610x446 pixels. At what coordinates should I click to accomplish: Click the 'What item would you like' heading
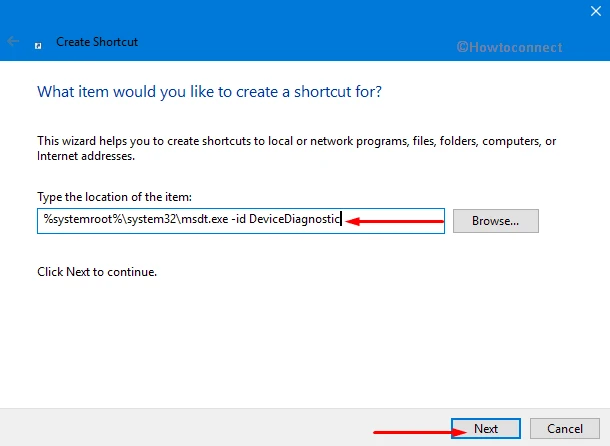pos(209,92)
